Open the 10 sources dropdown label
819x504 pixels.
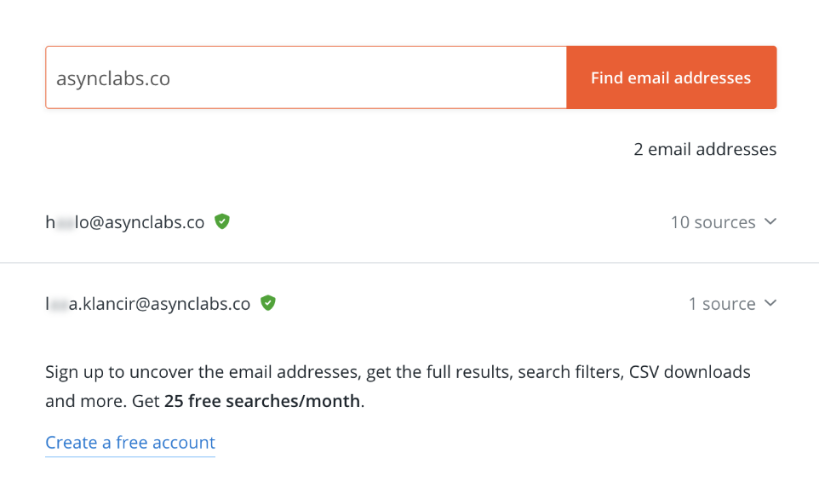(713, 222)
